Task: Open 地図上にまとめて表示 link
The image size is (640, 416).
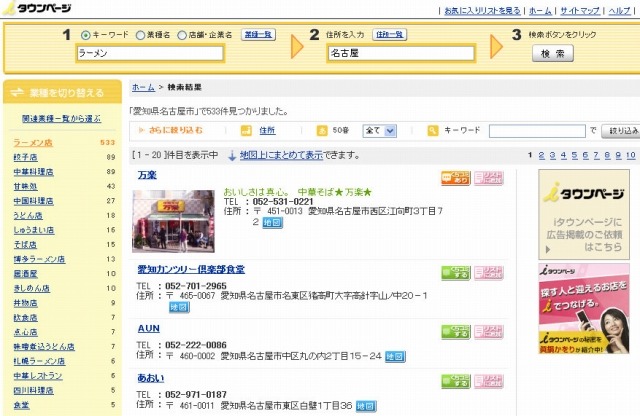Action: [281, 156]
